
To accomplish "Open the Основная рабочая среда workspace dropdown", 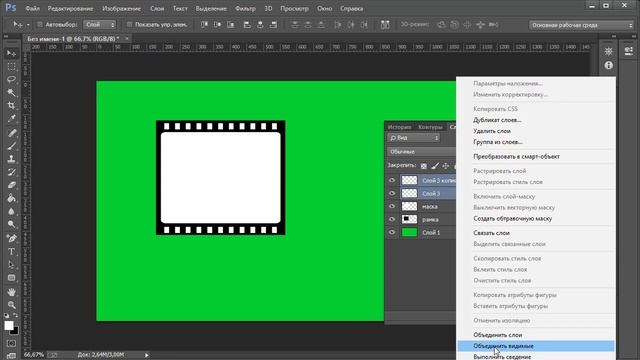I will click(x=581, y=25).
